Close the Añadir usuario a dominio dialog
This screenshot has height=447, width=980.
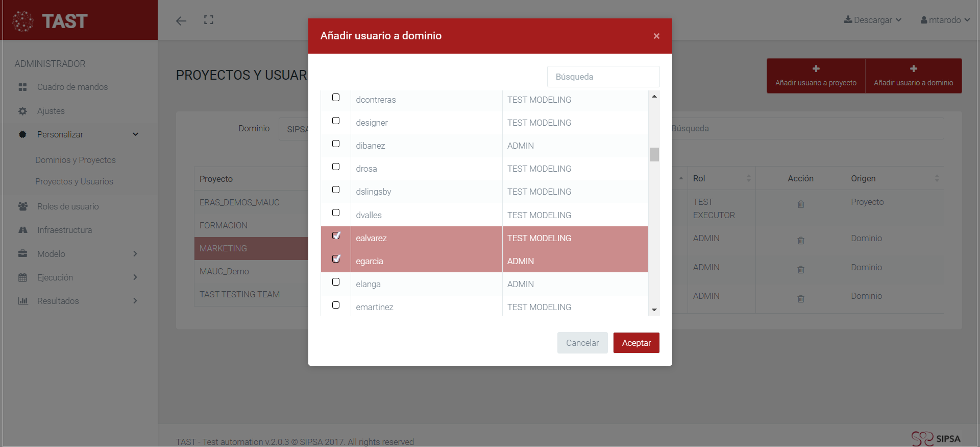(x=656, y=36)
